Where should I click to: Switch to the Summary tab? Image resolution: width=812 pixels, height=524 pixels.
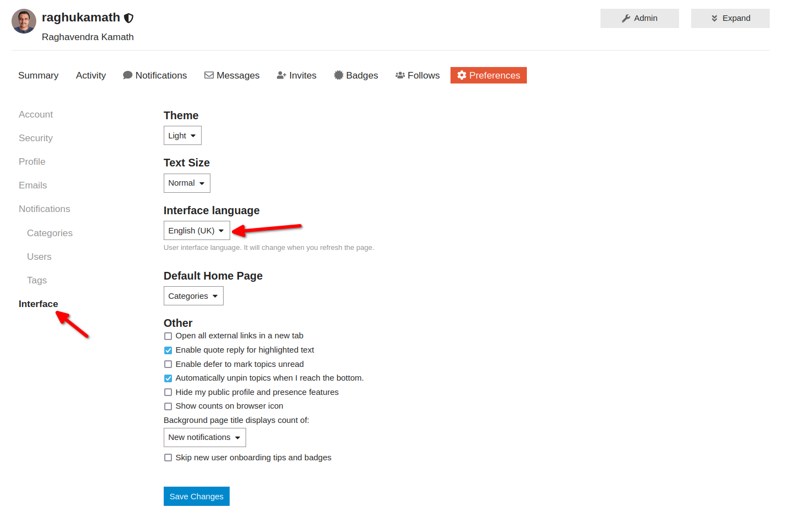[38, 75]
